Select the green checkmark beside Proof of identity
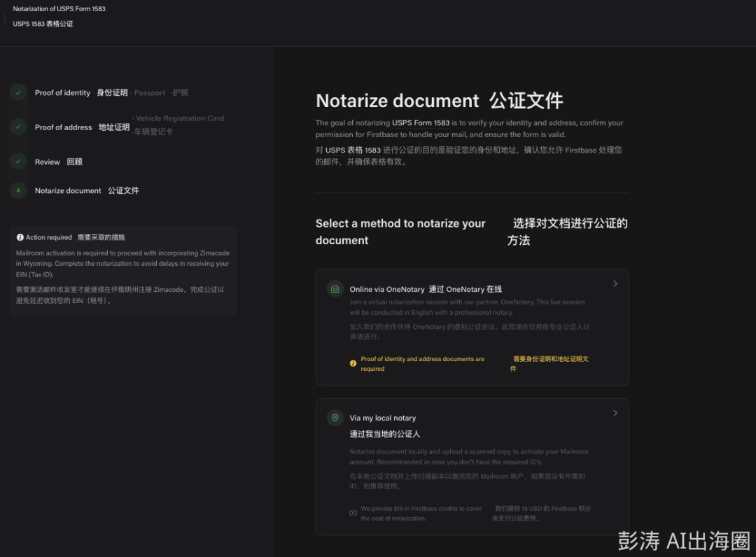 [18, 92]
